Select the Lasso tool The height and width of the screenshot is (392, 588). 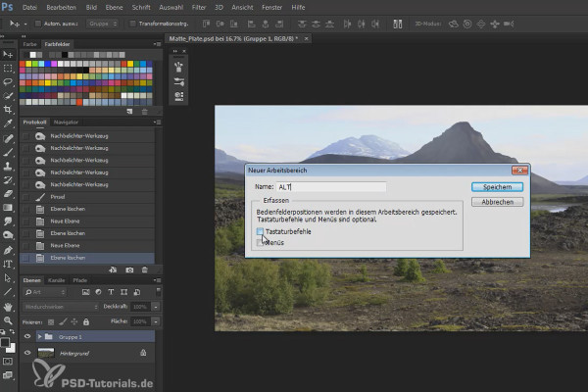pyautogui.click(x=8, y=82)
